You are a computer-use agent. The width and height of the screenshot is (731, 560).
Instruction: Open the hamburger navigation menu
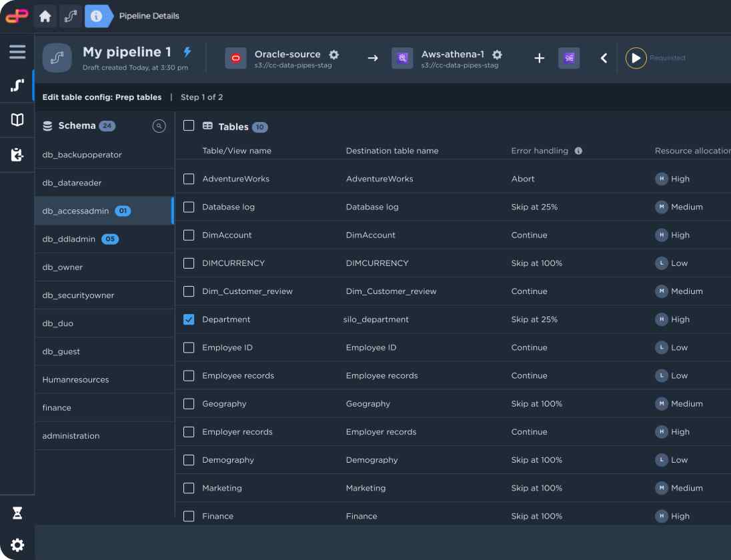pyautogui.click(x=17, y=52)
